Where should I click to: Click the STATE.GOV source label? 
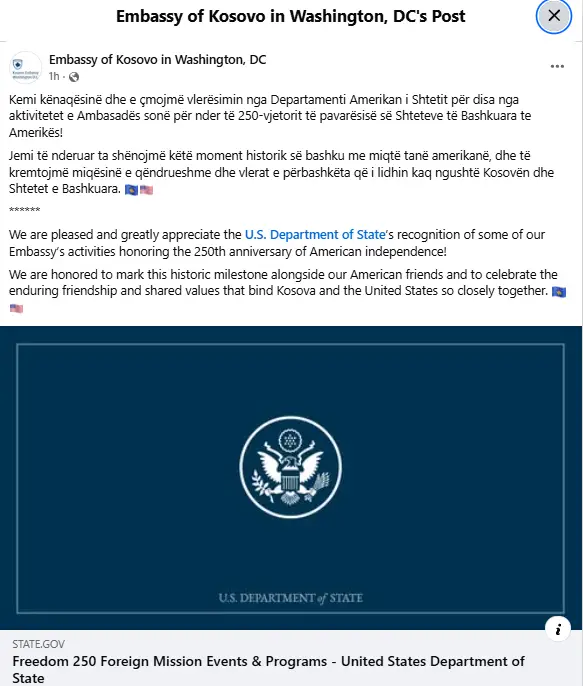click(38, 644)
